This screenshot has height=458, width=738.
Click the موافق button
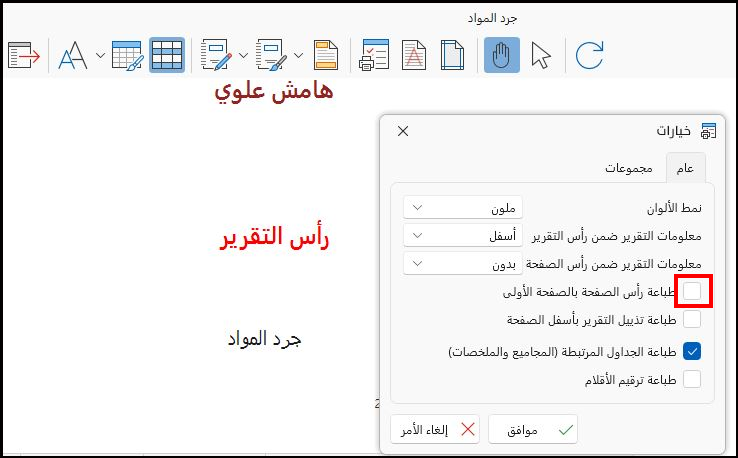coord(533,429)
